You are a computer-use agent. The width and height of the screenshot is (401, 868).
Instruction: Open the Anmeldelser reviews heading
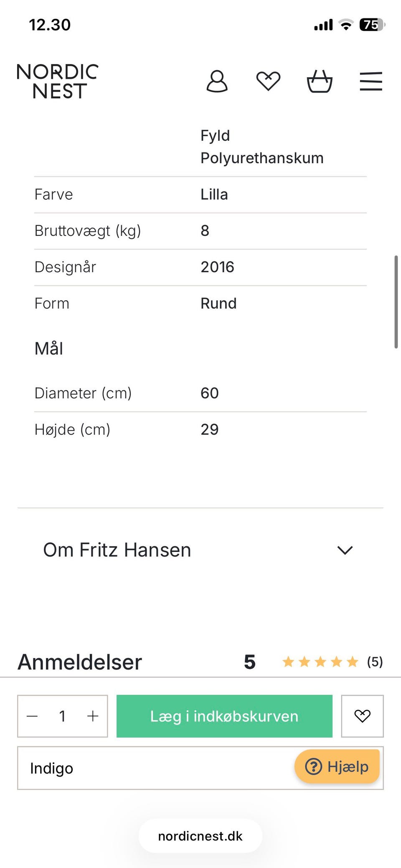(x=80, y=662)
